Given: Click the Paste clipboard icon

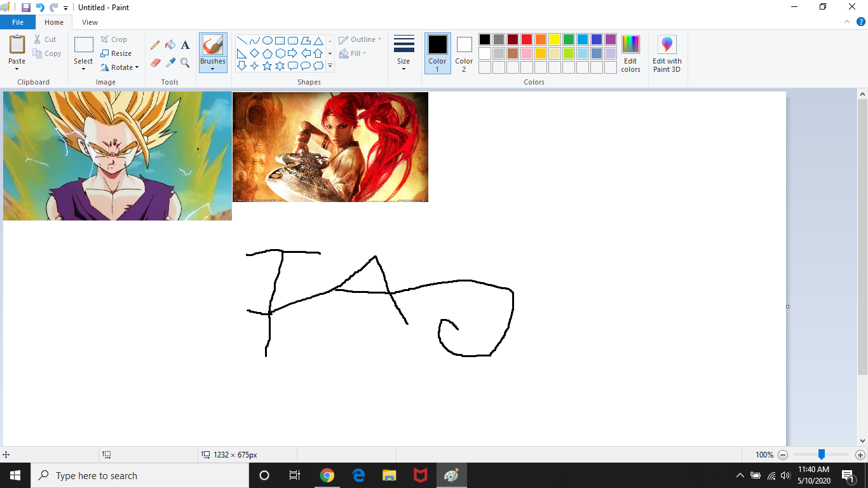Looking at the screenshot, I should 17,44.
